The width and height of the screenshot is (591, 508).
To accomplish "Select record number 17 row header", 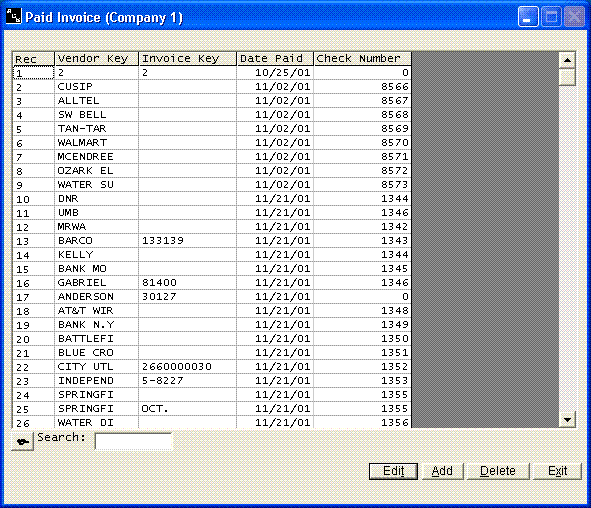I will coord(34,297).
